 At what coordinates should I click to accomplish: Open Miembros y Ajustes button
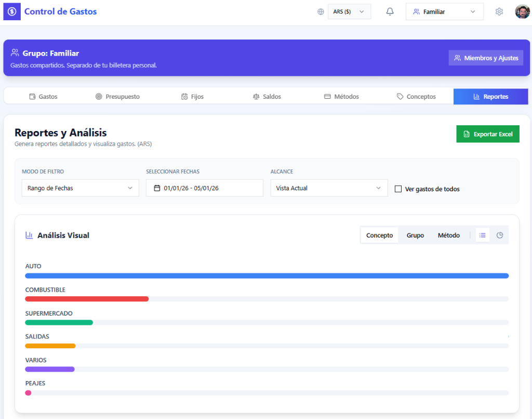coord(486,58)
